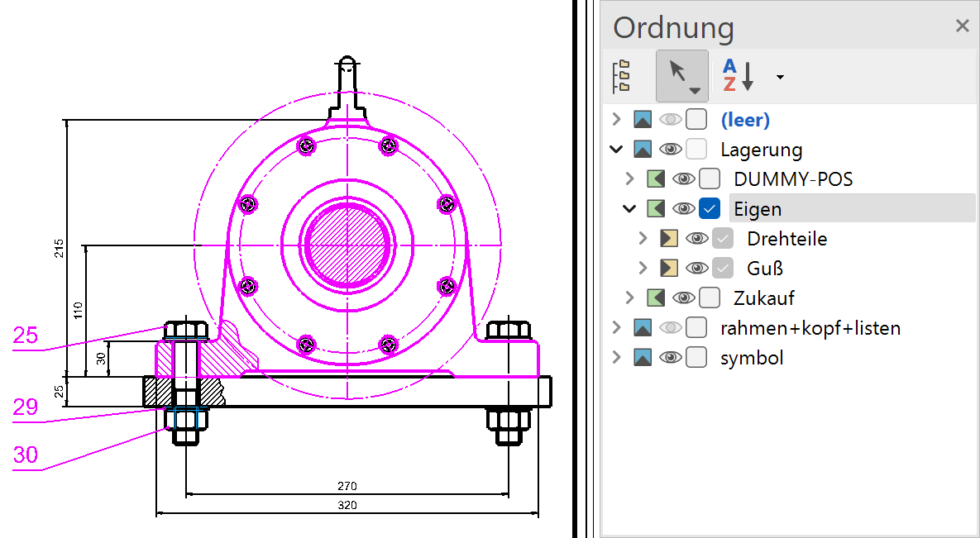Expand the Drehteile node
The width and height of the screenshot is (980, 538).
[x=643, y=239]
